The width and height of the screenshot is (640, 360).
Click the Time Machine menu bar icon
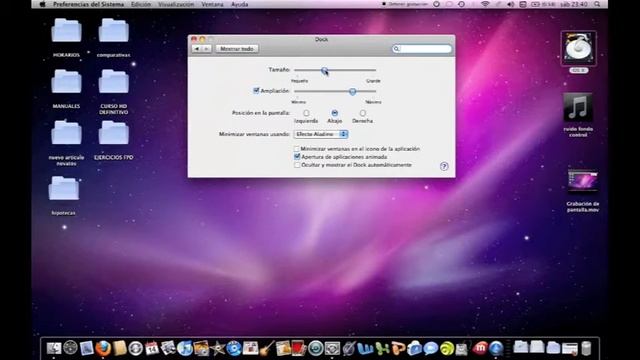pyautogui.click(x=461, y=4)
